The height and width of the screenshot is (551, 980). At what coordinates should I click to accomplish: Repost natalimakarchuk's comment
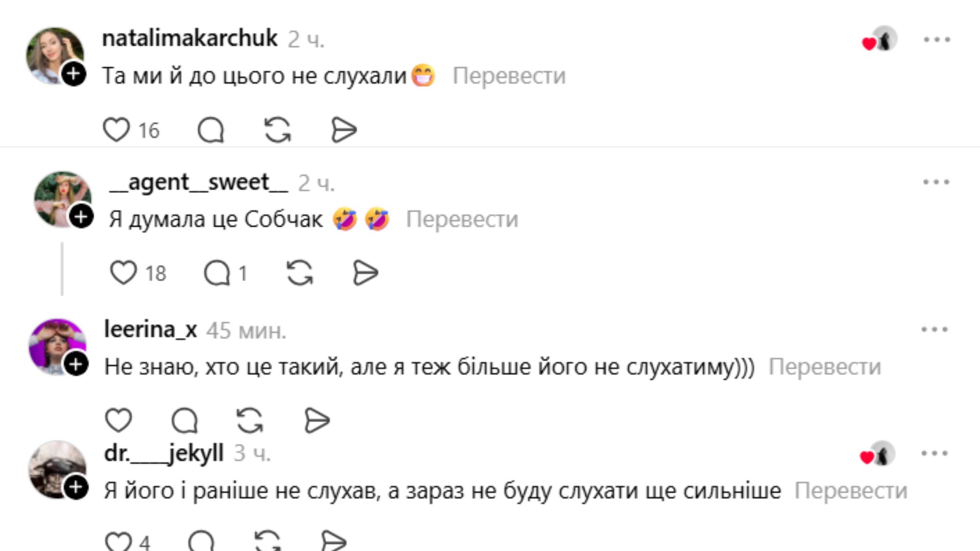coord(278,130)
